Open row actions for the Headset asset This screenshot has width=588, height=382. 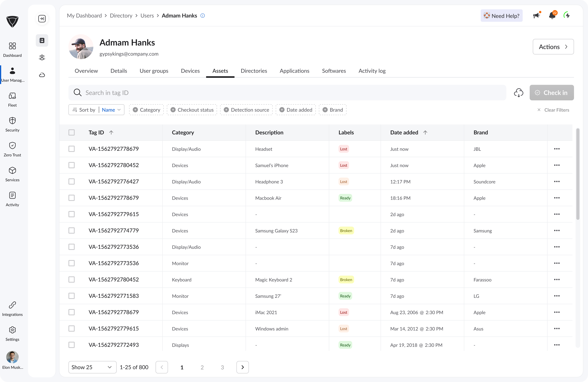[557, 149]
